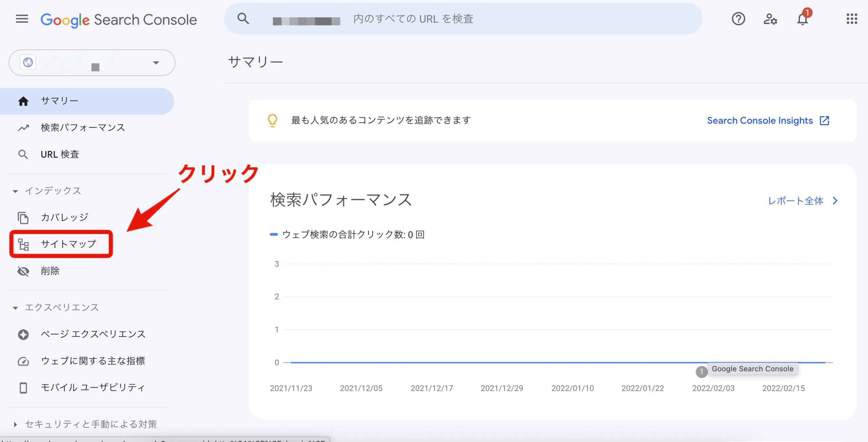This screenshot has width=868, height=442.
Task: Click the magnifier icon beside URL 検査
Action: pos(23,155)
